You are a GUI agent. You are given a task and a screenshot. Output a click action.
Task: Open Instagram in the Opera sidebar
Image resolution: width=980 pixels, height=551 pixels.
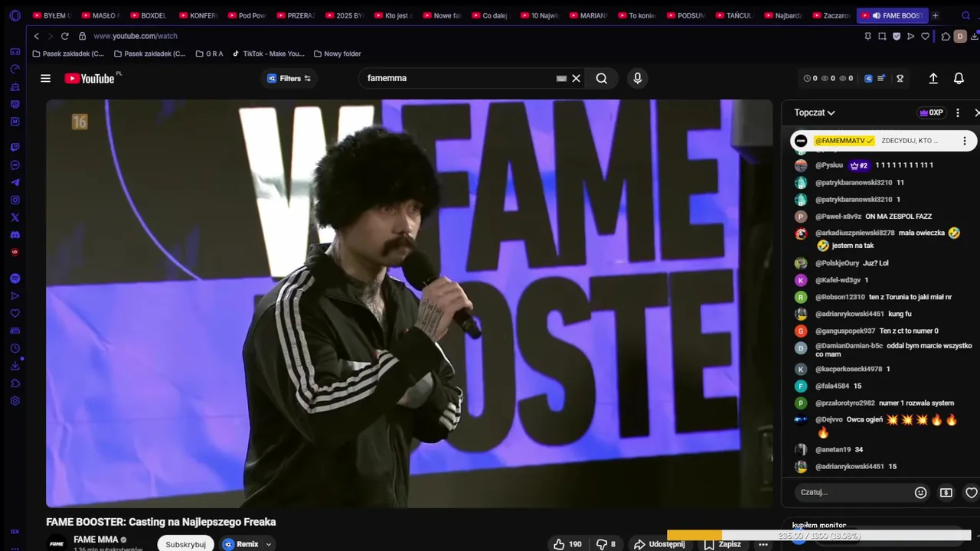pyautogui.click(x=15, y=200)
